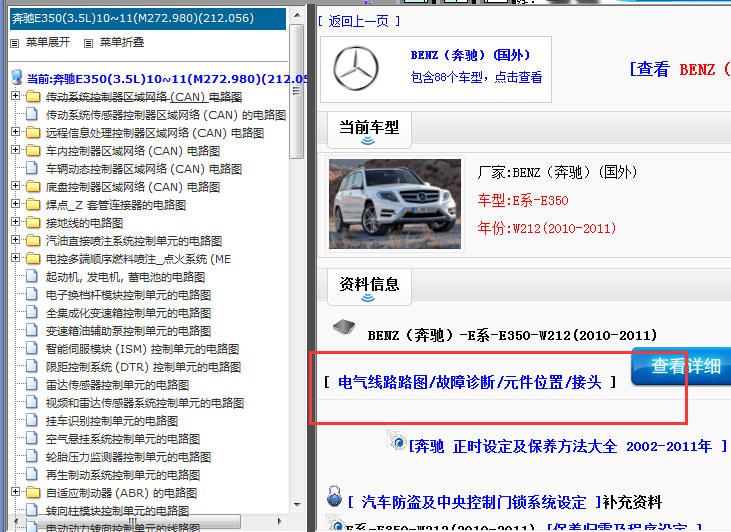Screen dimensions: 731x532
Task: Click folder icon of 电控多端顺序燃料喷注
Action: tap(33, 258)
